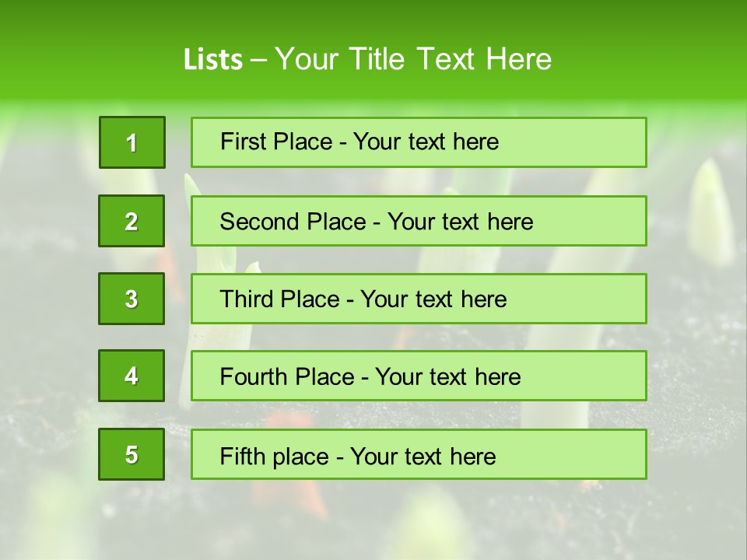747x560 pixels.
Task: Click the number 3 green box
Action: pyautogui.click(x=132, y=299)
